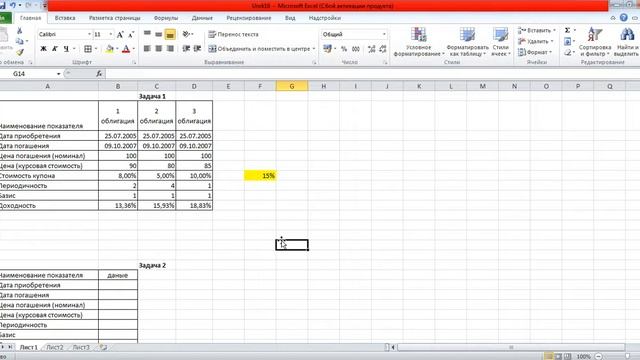Screen dimensions: 640x360
Task: Select the Format Painter brush icon
Action: 20,52
